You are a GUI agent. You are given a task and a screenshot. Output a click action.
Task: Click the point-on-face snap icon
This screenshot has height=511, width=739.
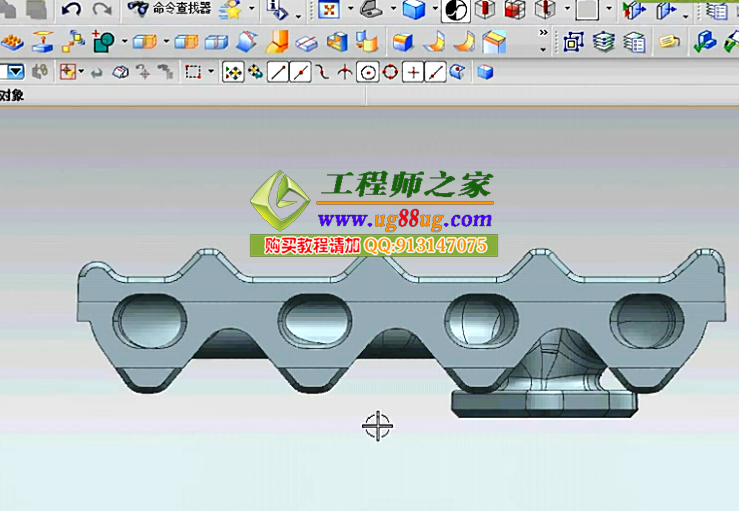coord(458,72)
